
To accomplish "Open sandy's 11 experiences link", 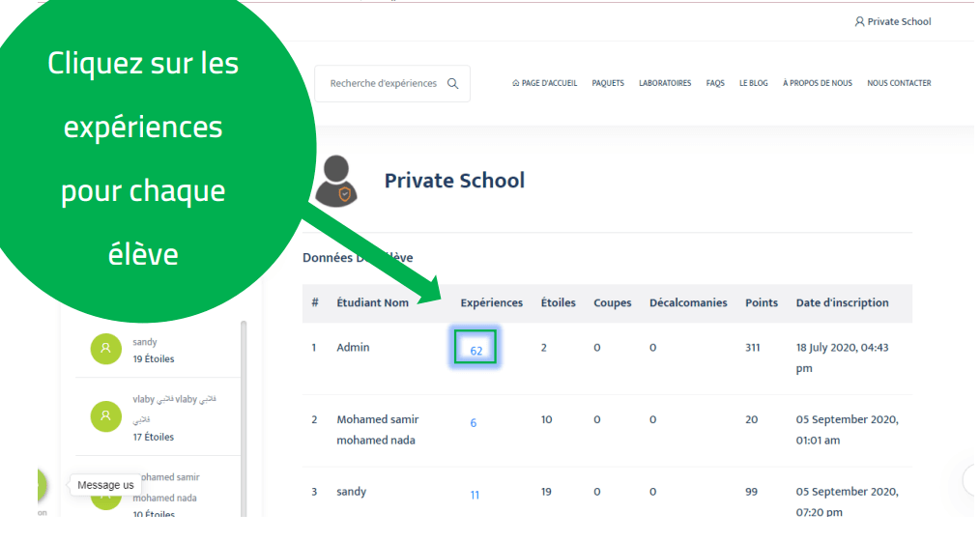I will point(475,496).
